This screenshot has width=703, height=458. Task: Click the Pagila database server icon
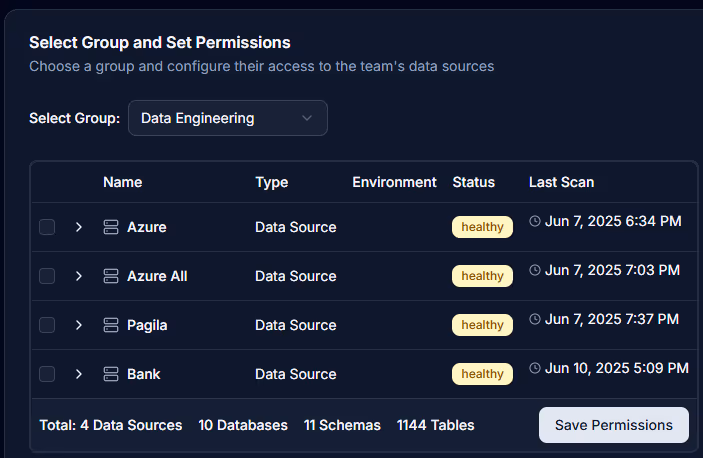tap(111, 325)
